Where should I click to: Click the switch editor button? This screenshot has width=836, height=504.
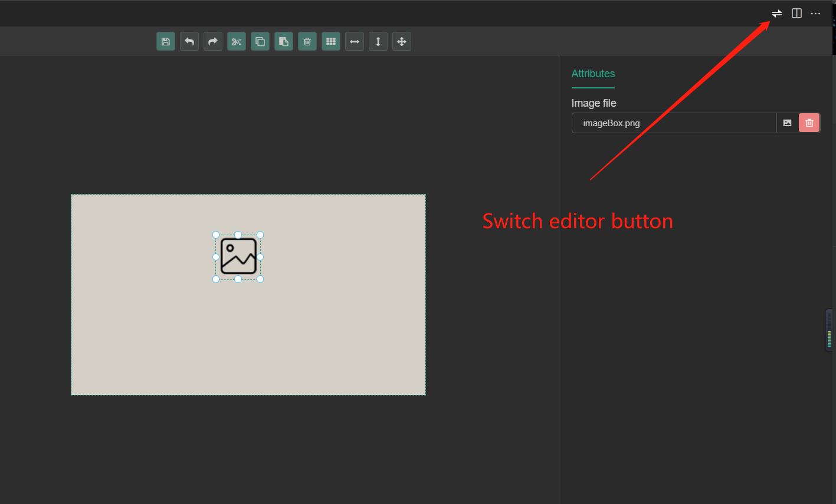pyautogui.click(x=777, y=13)
